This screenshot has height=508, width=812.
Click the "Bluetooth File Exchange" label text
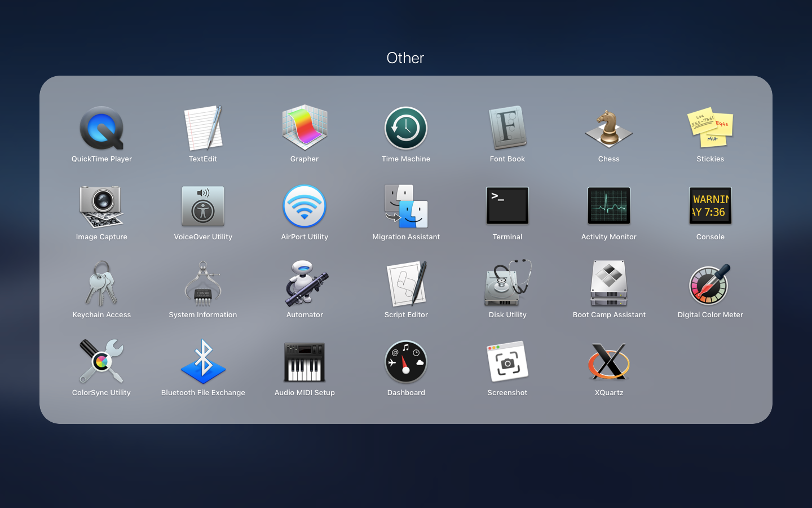point(203,393)
